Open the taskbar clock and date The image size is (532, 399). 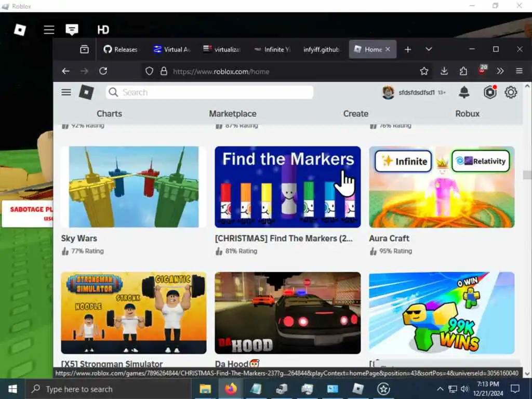488,389
